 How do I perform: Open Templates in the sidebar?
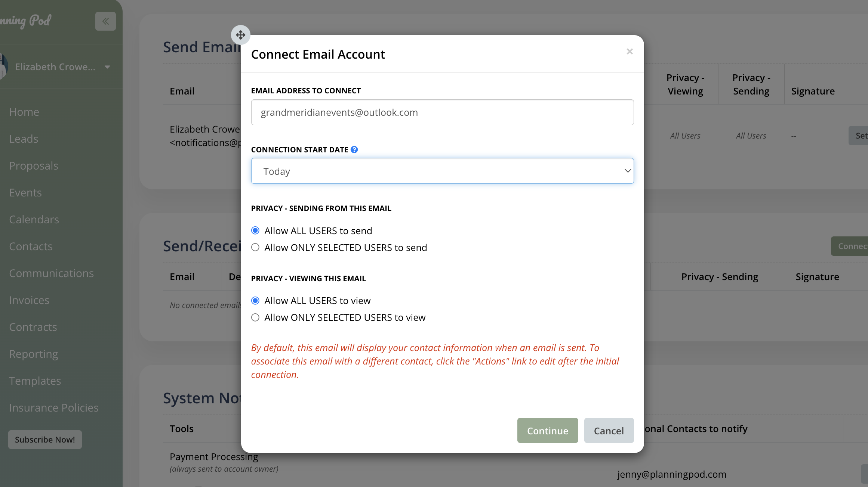[x=35, y=381]
